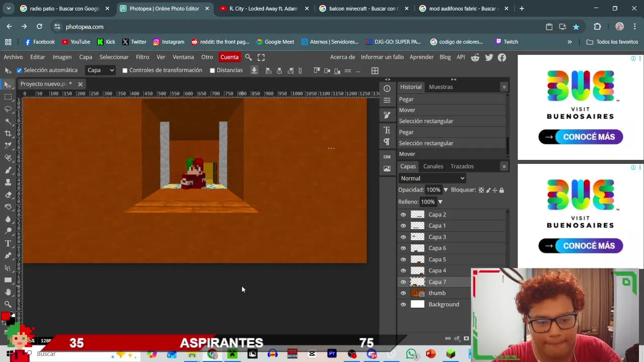Hide the thumb layer
644x362 pixels.
(403, 293)
